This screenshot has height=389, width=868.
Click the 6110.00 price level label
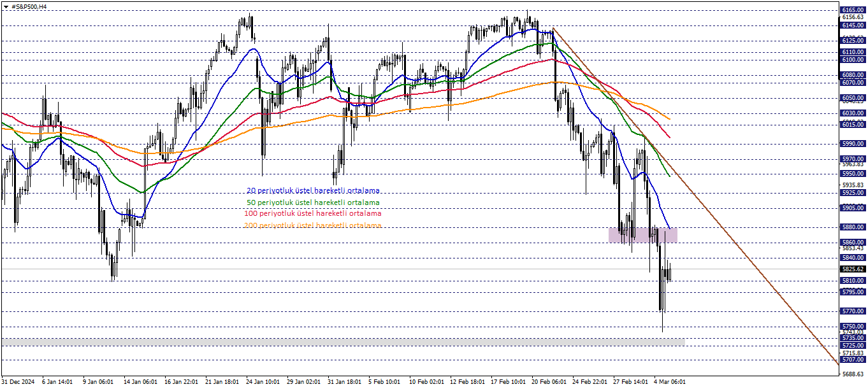[853, 52]
